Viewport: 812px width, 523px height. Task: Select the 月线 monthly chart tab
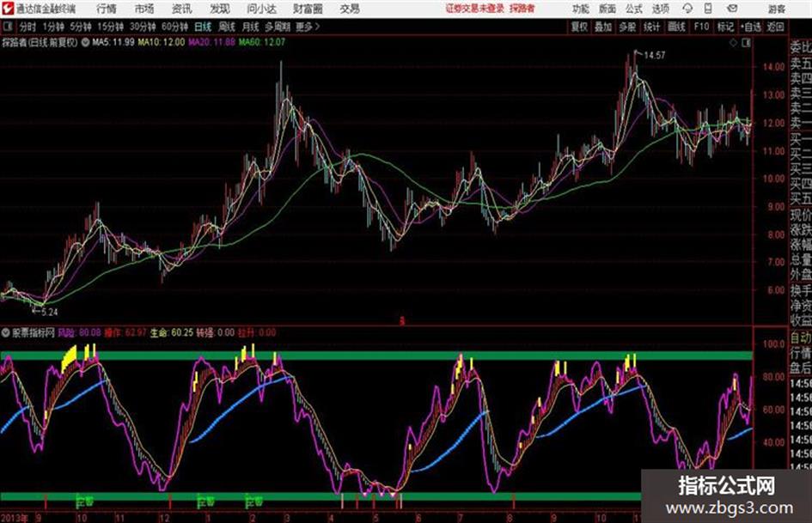[251, 27]
